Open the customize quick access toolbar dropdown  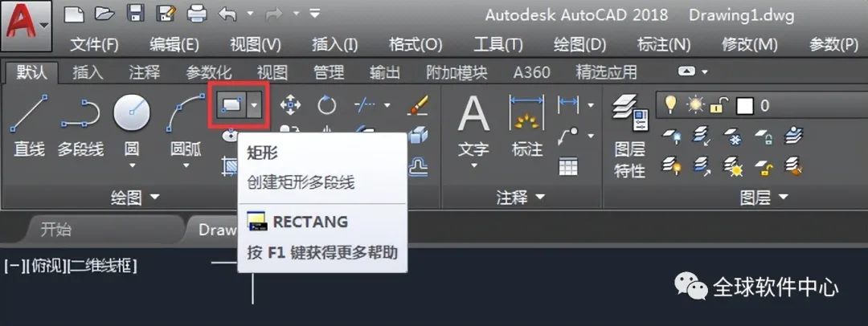pos(314,13)
